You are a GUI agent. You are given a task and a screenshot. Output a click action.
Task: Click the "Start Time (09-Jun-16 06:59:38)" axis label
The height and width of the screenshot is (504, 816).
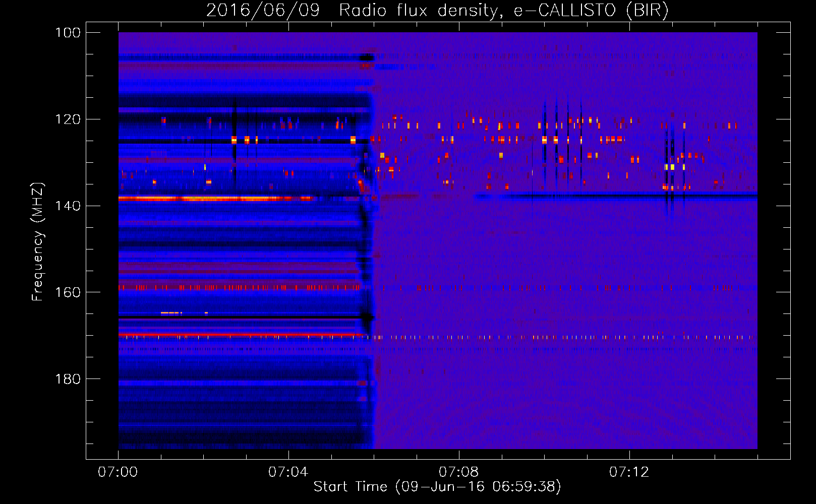pos(437,487)
